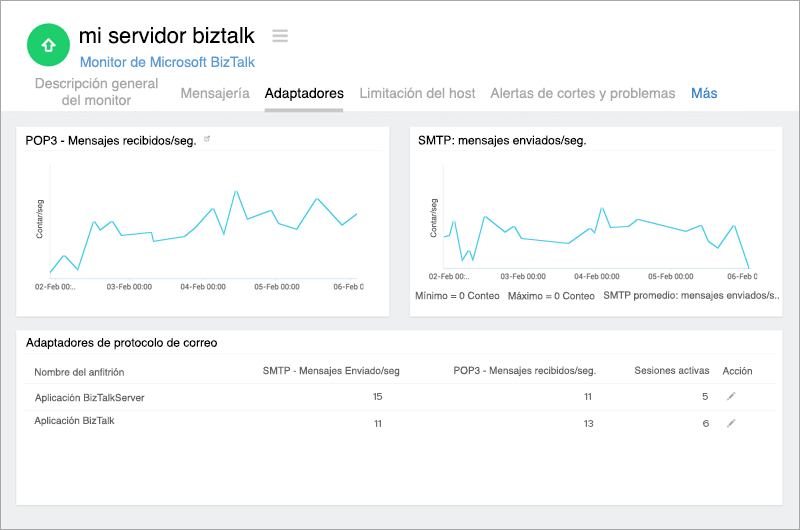This screenshot has height=530, width=800.
Task: Click Máximo = 0 Conteo legend entry
Action: click(x=551, y=296)
